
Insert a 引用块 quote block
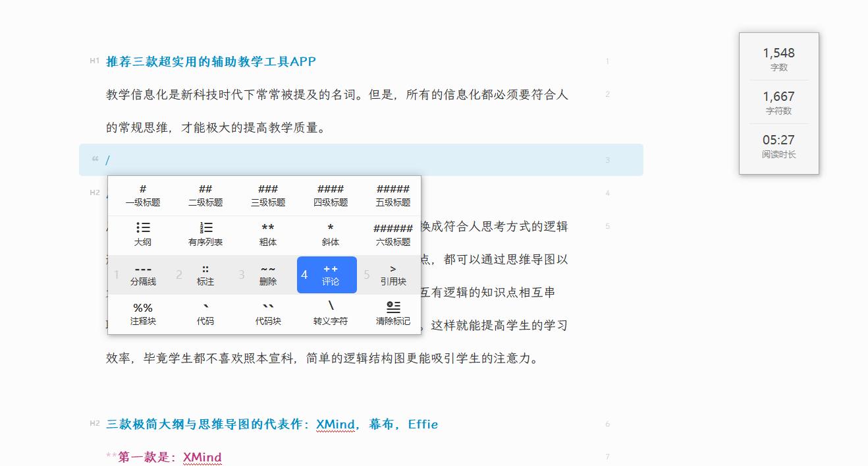[391, 275]
